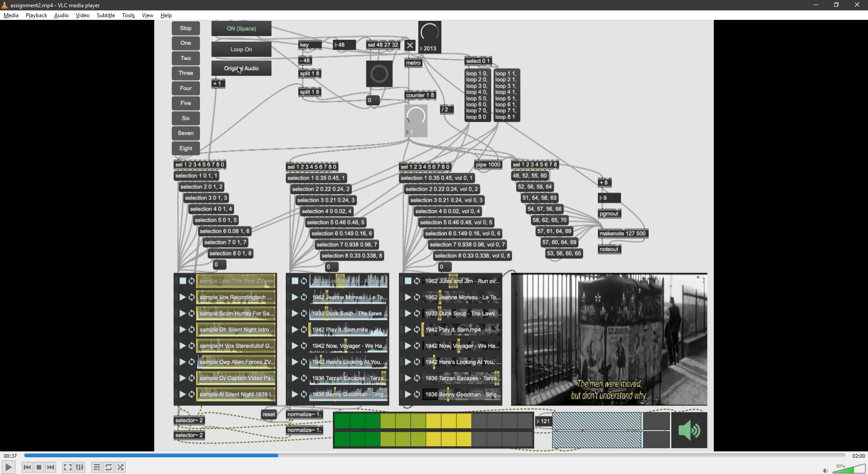868x474 pixels.
Task: Play the 1942 Now, Voyager video clip
Action: click(x=408, y=346)
